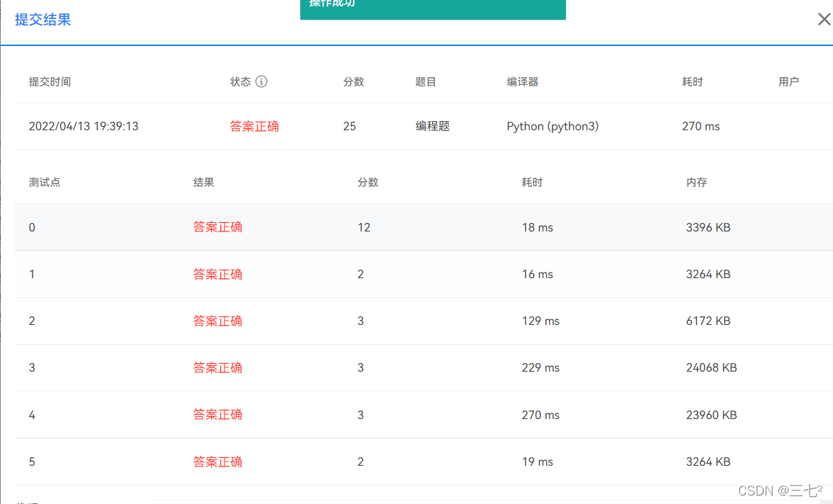
Task: Click the 答案正确 status for test point 1
Action: [x=217, y=274]
